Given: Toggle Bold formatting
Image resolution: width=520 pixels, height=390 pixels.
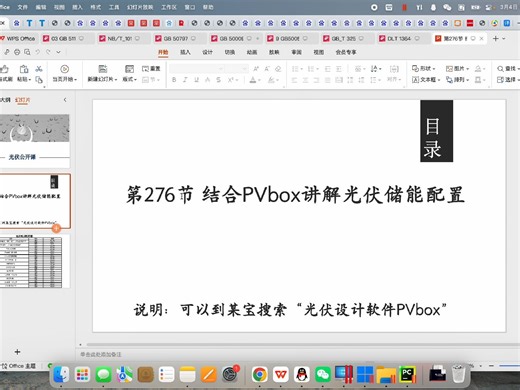Looking at the screenshot, I should (174, 80).
